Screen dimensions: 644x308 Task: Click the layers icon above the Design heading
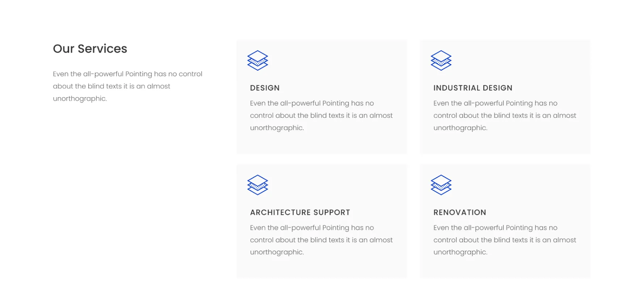pyautogui.click(x=258, y=60)
